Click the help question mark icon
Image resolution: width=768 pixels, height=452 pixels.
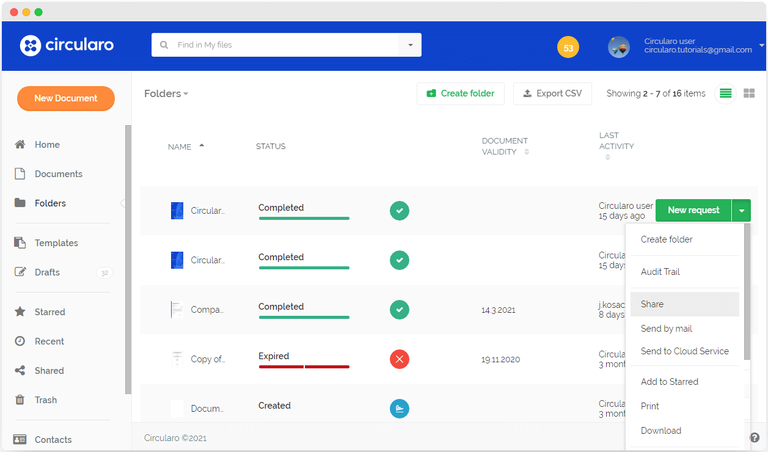(x=755, y=438)
